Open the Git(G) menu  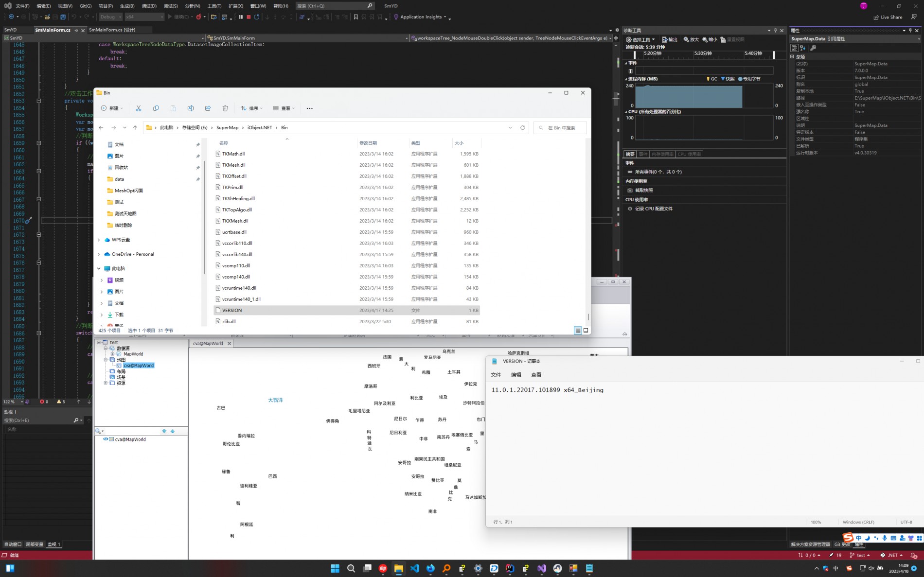(86, 6)
